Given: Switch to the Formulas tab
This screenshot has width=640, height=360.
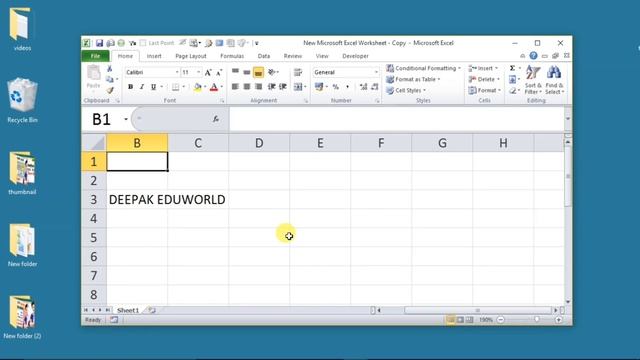Looking at the screenshot, I should [x=232, y=56].
